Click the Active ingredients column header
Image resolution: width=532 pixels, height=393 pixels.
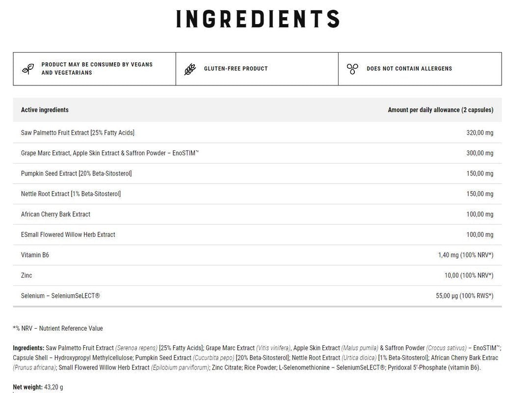point(45,110)
